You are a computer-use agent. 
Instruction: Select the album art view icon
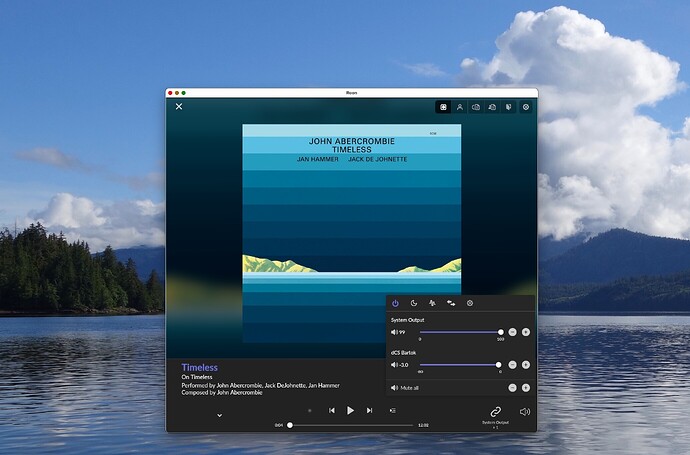[443, 107]
